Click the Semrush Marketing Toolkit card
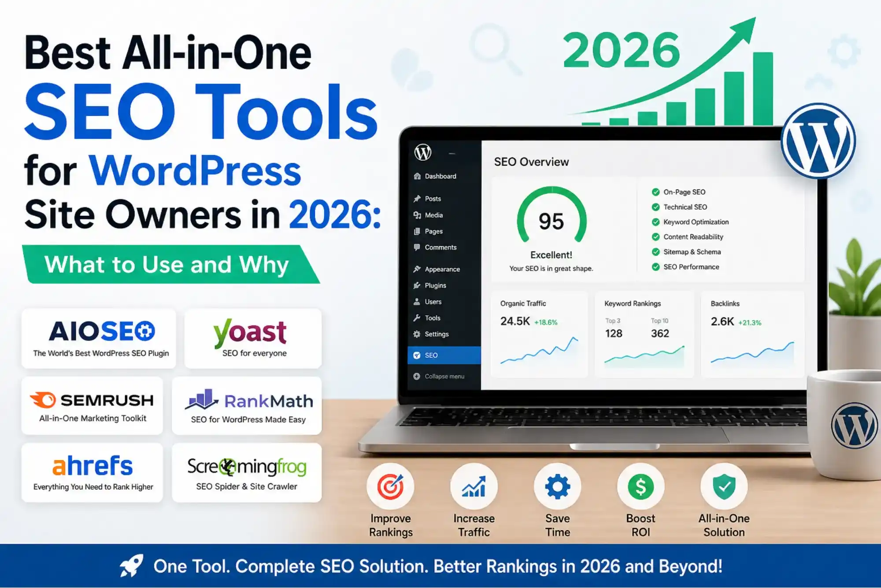 92,406
